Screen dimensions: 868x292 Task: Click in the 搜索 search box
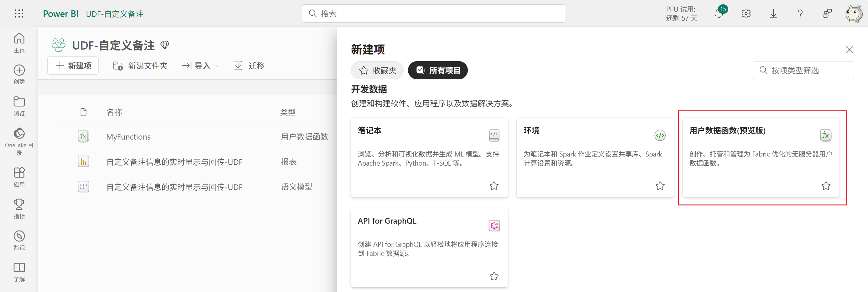(x=434, y=13)
